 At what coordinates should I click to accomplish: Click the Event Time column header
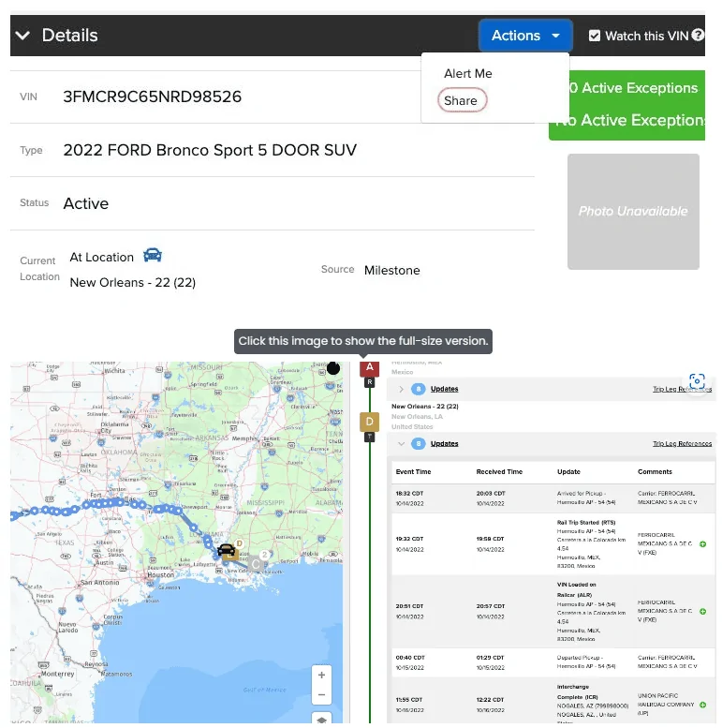point(413,471)
